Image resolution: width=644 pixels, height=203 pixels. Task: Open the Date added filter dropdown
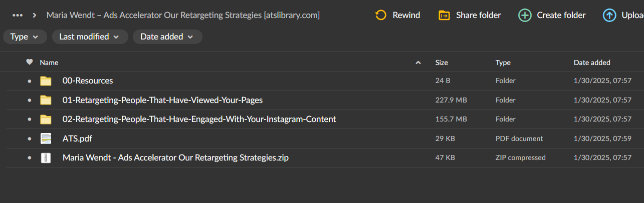[x=167, y=36]
